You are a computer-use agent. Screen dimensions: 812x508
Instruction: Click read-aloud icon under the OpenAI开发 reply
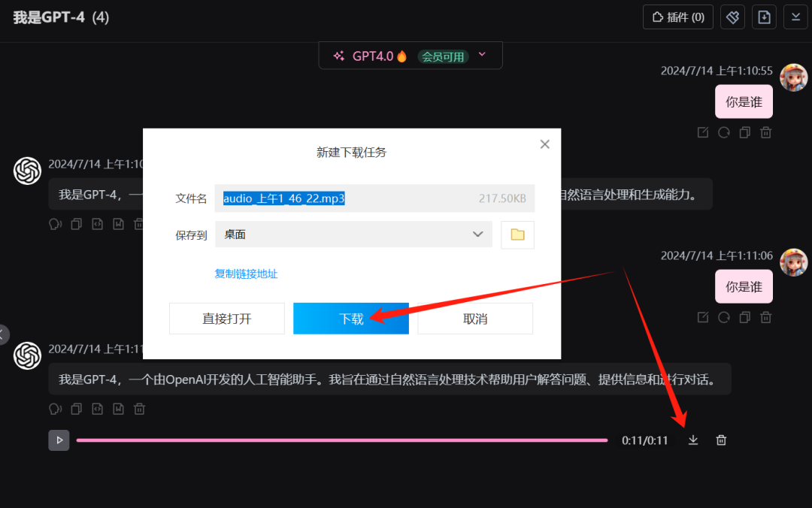[x=55, y=409]
